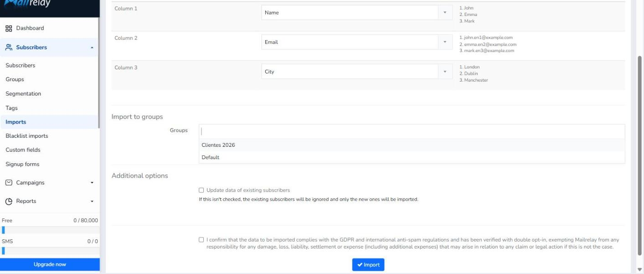Open the Tags page
This screenshot has height=274, width=644.
12,108
